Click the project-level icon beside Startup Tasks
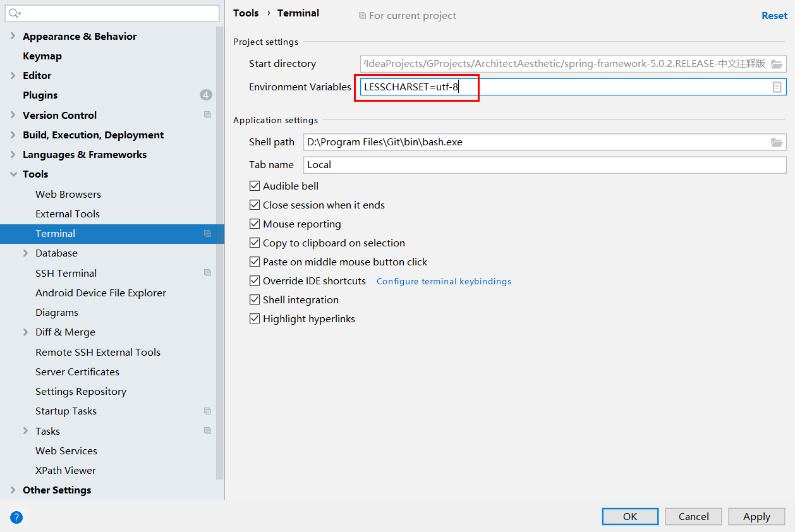795x532 pixels. (207, 411)
